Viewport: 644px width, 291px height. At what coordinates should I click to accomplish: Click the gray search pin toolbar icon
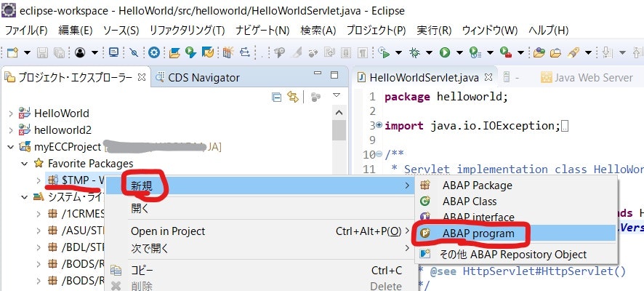(280, 52)
